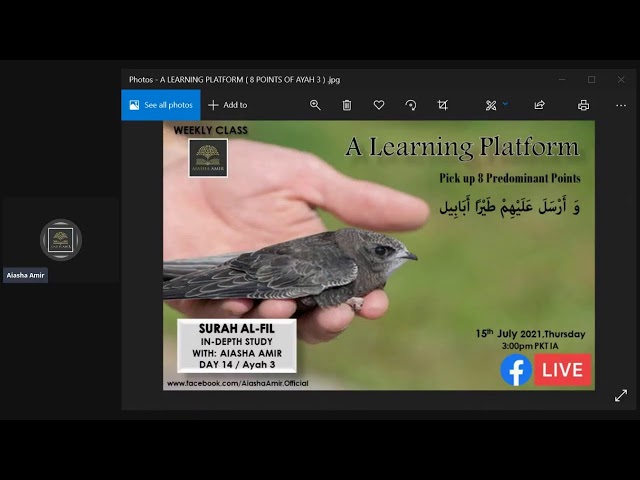640x480 pixels.
Task: Print the photo using the printer icon
Action: 583,105
